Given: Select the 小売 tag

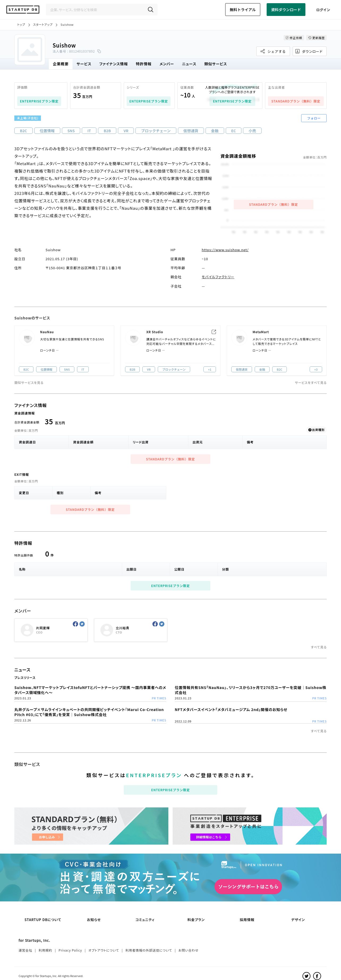Looking at the screenshot, I should click(x=252, y=131).
